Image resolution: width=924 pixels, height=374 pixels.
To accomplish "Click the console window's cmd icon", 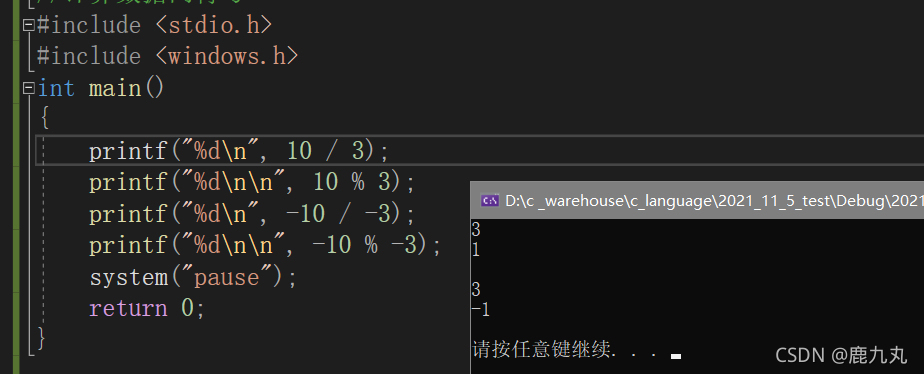I will [490, 201].
